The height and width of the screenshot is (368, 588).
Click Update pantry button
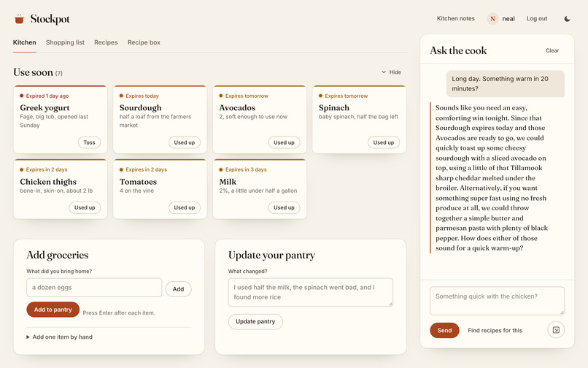(255, 321)
